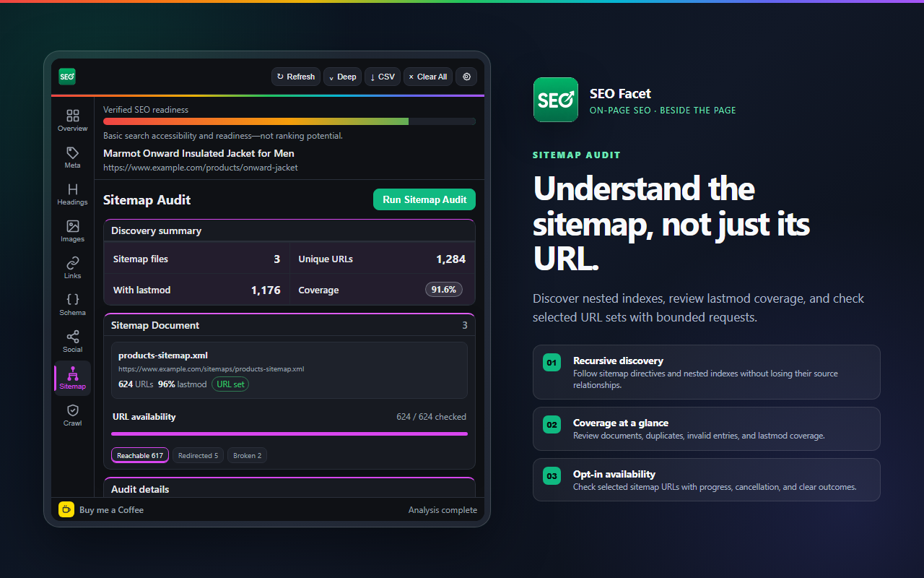Switch to the Schema section

click(72, 305)
